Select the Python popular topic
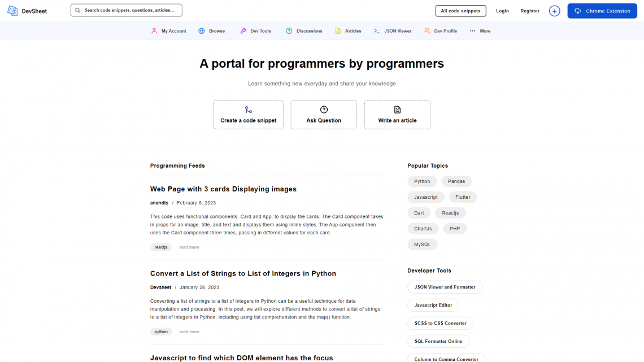This screenshot has height=362, width=644. pos(422,181)
